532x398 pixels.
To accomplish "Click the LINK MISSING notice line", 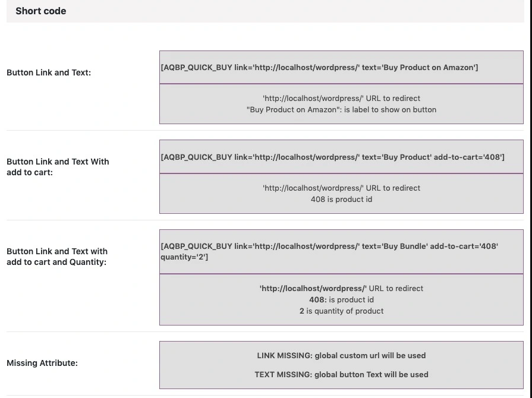I will tap(341, 355).
